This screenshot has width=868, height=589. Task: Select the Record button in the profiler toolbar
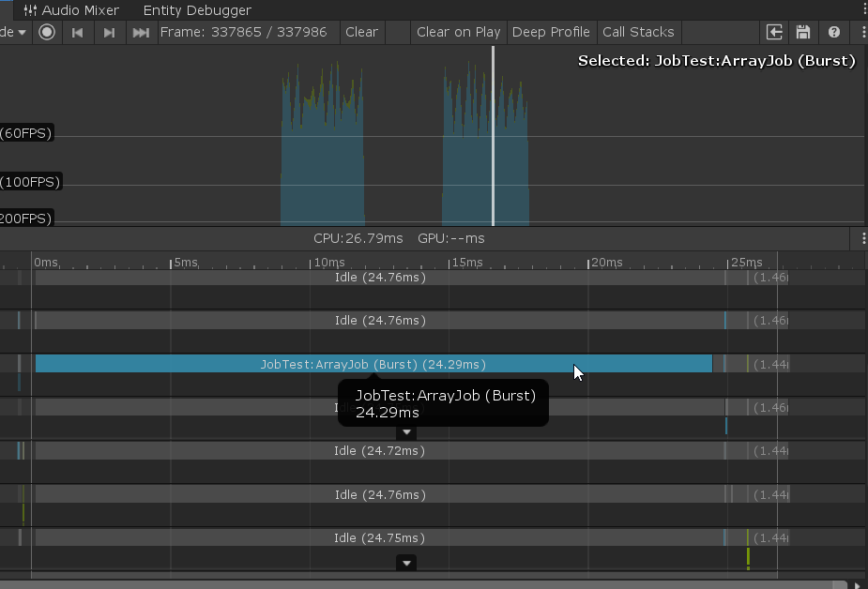click(x=47, y=32)
